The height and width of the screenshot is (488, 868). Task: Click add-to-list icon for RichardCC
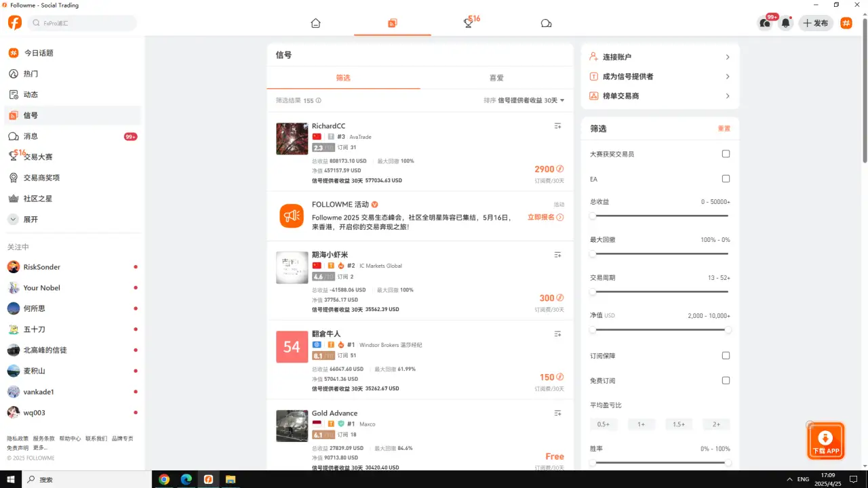pyautogui.click(x=557, y=126)
